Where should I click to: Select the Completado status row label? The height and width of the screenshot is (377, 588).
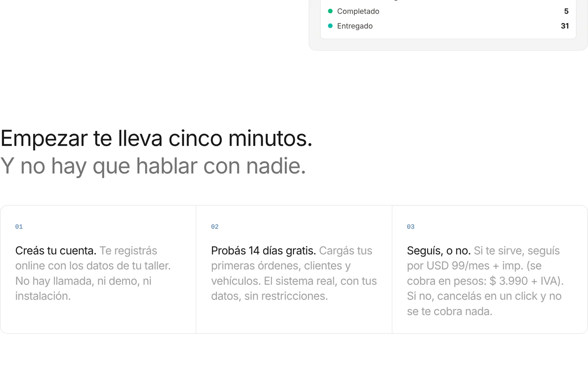coord(358,11)
